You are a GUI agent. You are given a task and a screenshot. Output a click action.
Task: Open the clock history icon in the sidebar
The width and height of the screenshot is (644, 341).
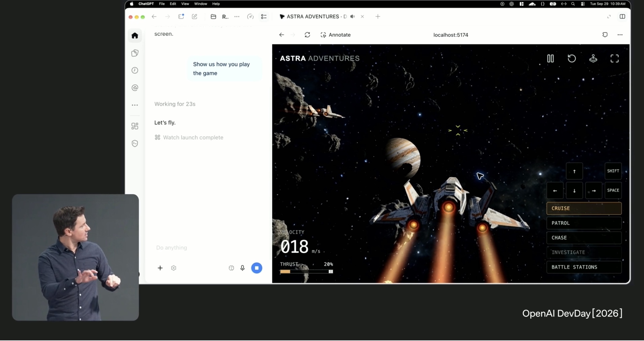click(135, 70)
